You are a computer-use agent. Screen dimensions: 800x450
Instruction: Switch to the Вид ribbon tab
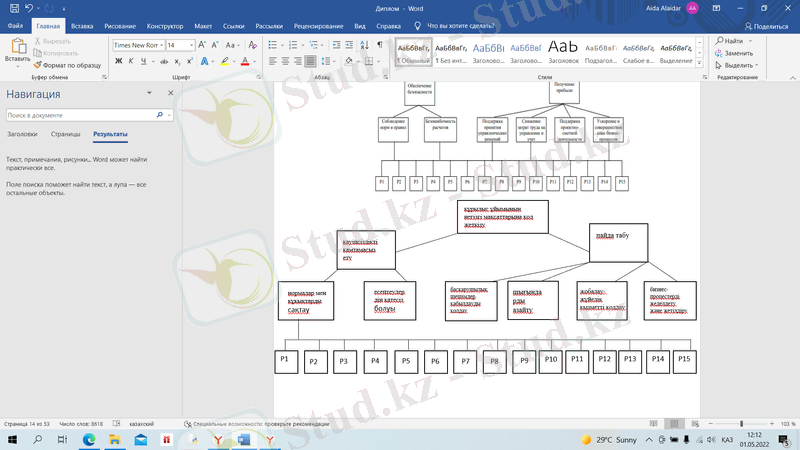pyautogui.click(x=360, y=26)
